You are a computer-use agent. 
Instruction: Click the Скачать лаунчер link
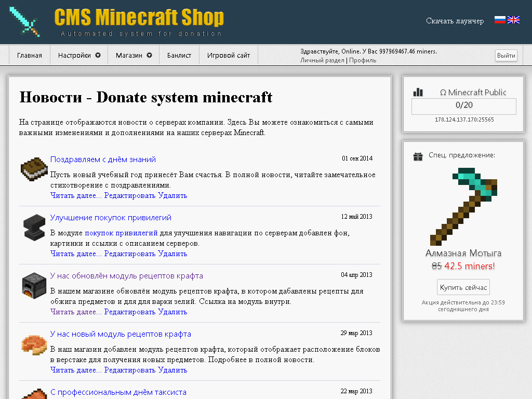[455, 21]
